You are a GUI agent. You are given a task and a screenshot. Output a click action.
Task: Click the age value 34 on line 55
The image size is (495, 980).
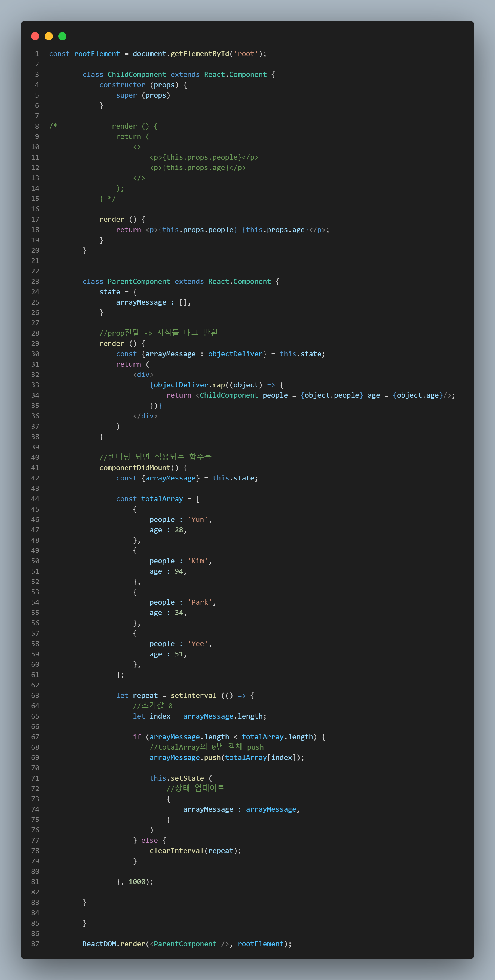[179, 613]
